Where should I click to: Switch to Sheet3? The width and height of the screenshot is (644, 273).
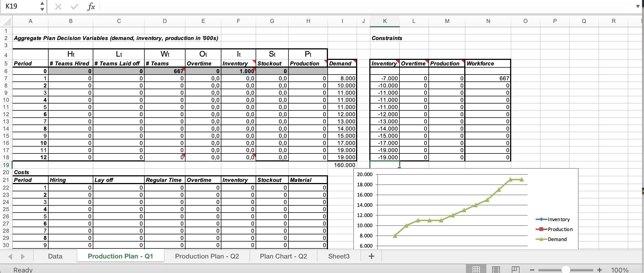(x=339, y=256)
